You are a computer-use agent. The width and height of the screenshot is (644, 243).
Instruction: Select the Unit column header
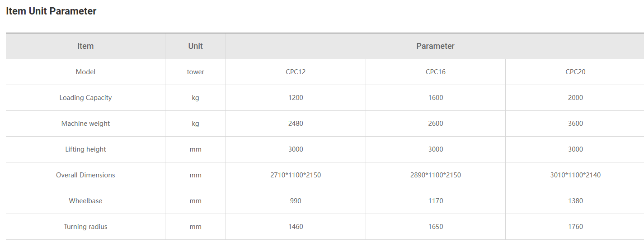[196, 46]
